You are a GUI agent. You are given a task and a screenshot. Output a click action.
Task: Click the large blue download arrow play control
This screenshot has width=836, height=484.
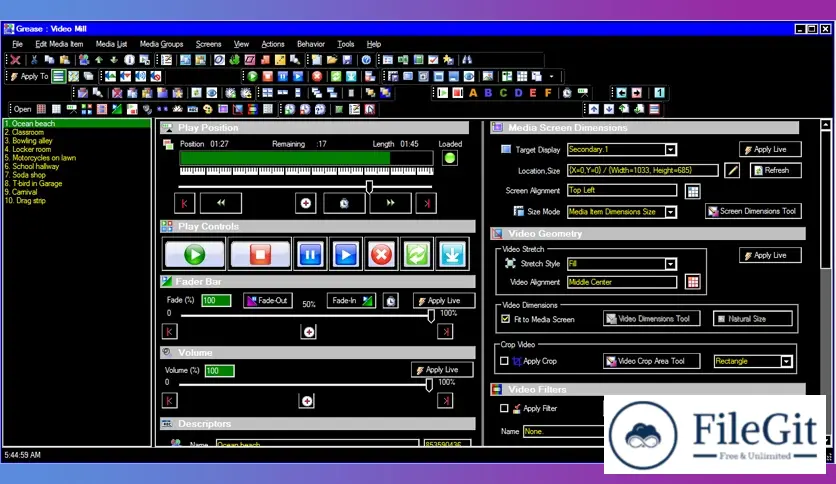tap(452, 254)
